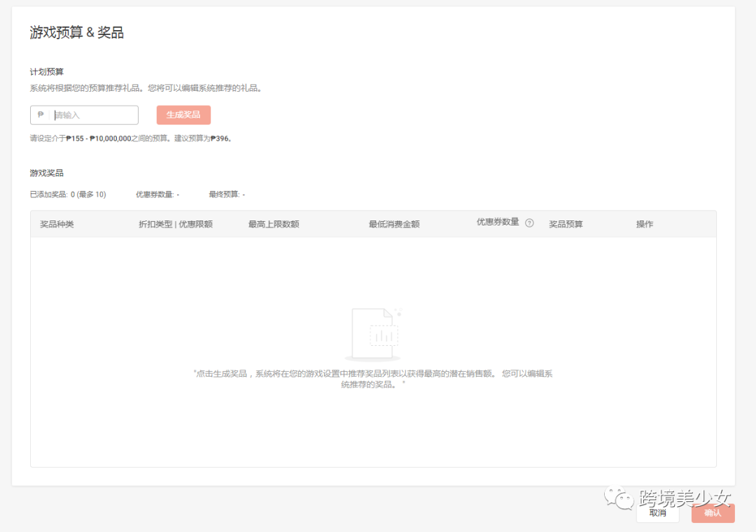Click the 取消 cancel button

pos(658,513)
